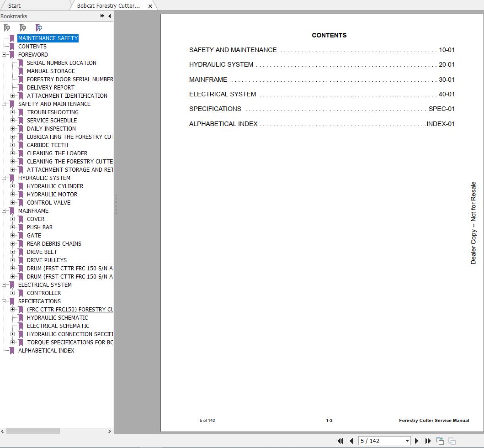The height and width of the screenshot is (448, 484).
Task: Click the bookmarks scrollbar left arrow
Action: 2,431
